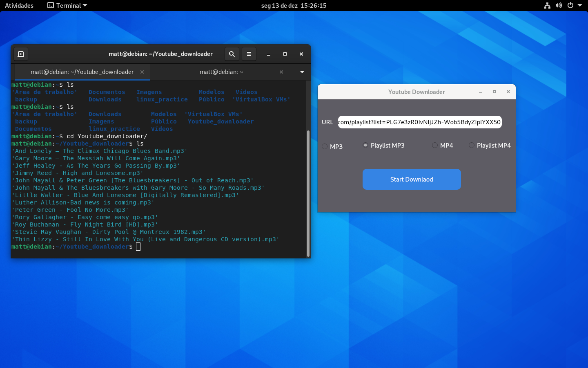The image size is (588, 368).
Task: Click the volume speaker icon in the top bar
Action: [x=559, y=5]
